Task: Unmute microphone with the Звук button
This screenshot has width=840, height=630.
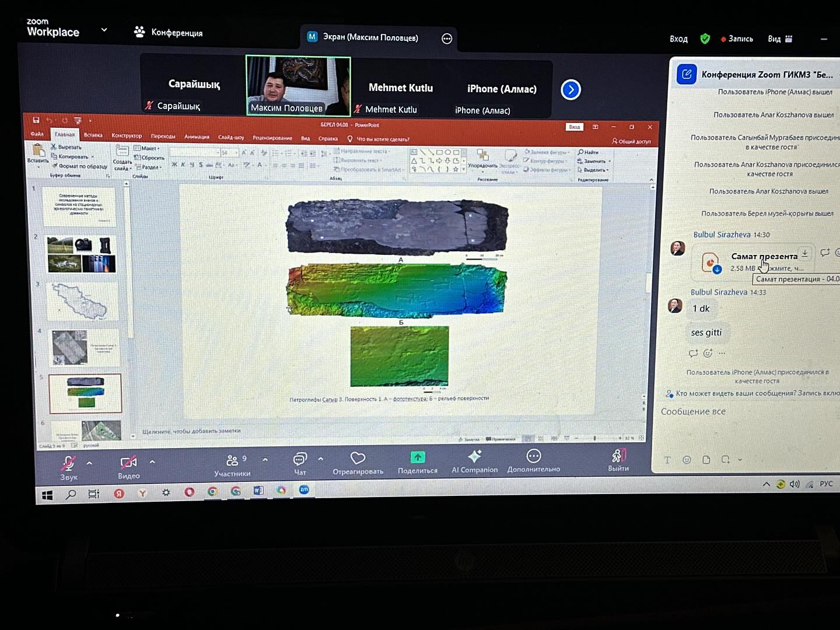Action: 68,464
